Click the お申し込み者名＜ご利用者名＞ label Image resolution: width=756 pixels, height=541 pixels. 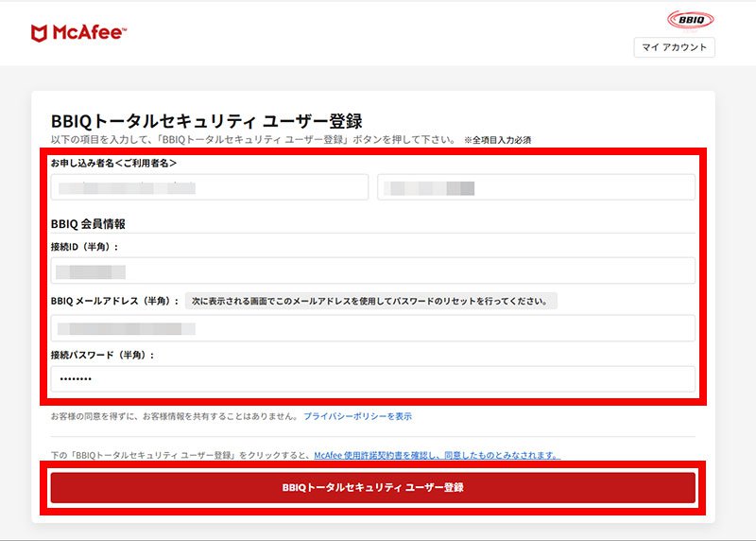pyautogui.click(x=113, y=163)
